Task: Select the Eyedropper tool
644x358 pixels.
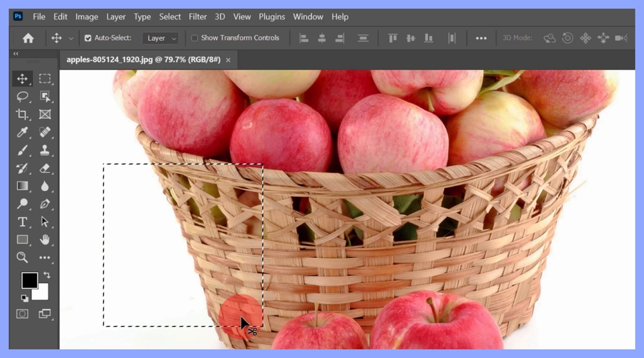Action: click(x=22, y=132)
